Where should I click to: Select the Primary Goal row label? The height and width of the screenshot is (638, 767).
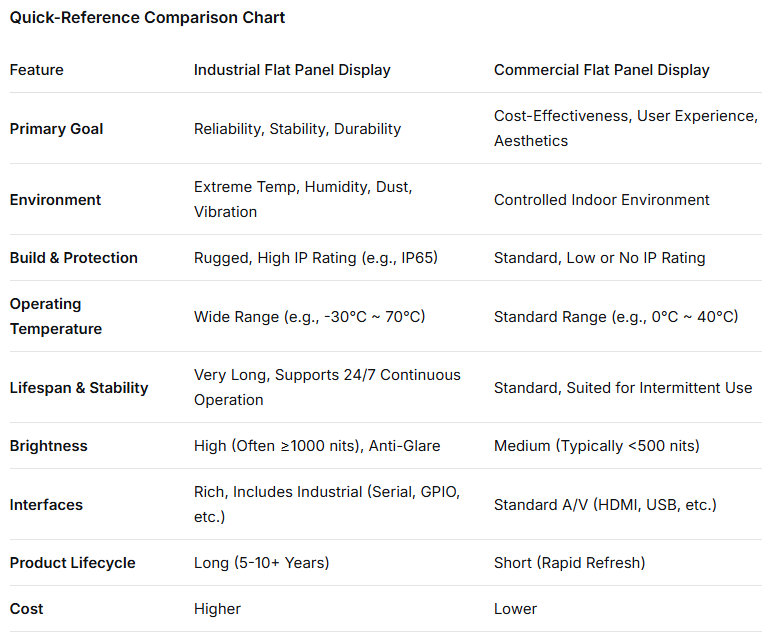pos(56,129)
